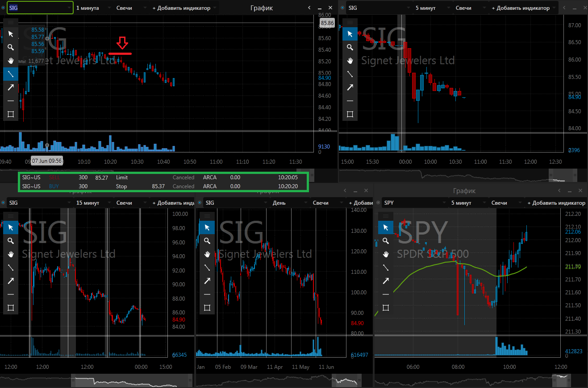
Task: Select horizontal line tool in 1-minute SIG chart
Action: click(11, 101)
